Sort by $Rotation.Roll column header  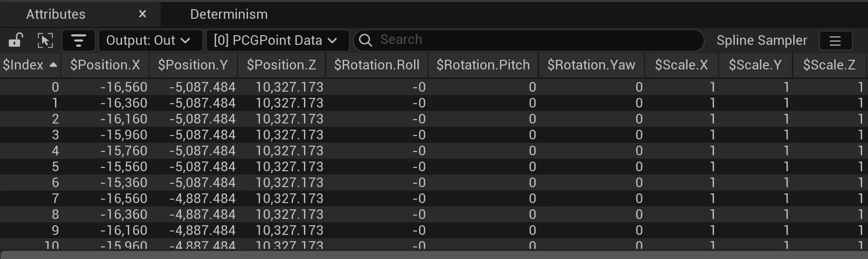click(376, 65)
